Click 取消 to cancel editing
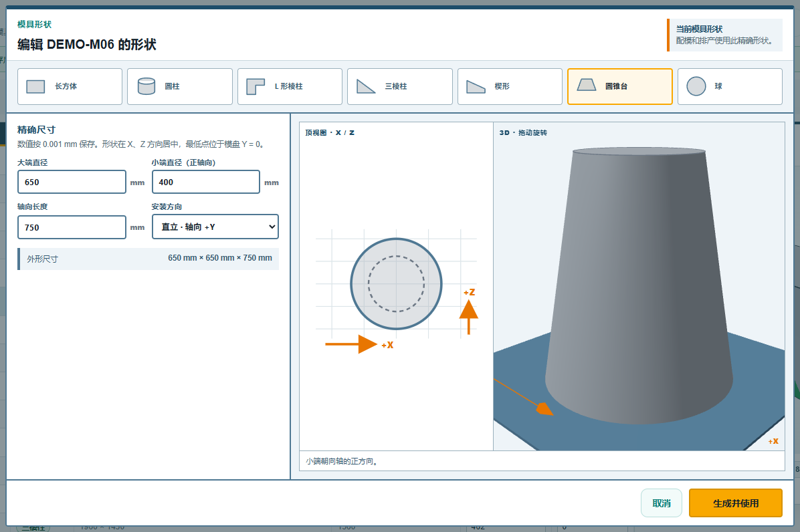 (662, 503)
